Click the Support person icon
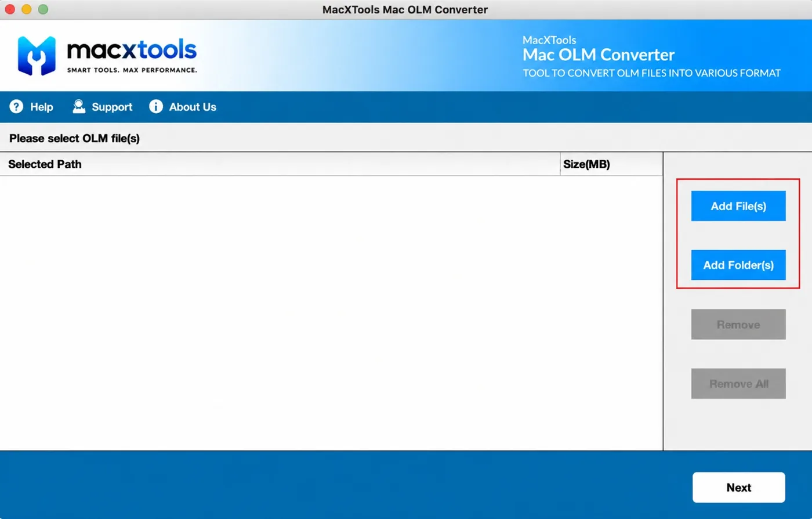 (79, 106)
